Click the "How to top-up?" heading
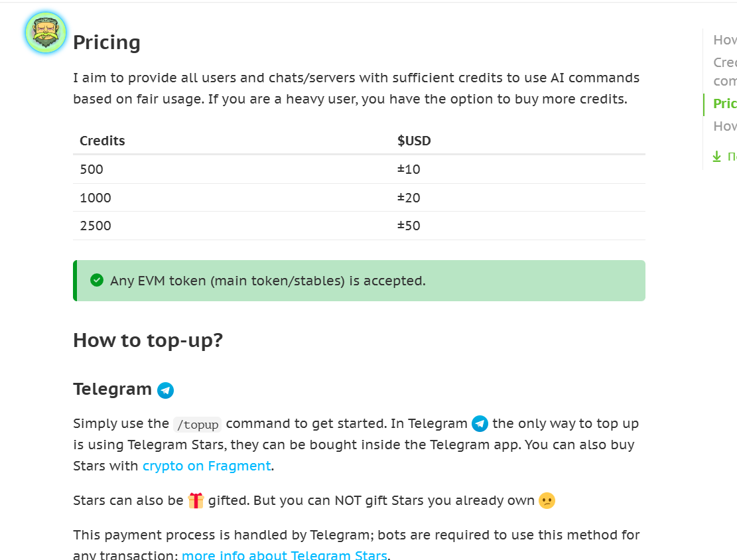 148,340
